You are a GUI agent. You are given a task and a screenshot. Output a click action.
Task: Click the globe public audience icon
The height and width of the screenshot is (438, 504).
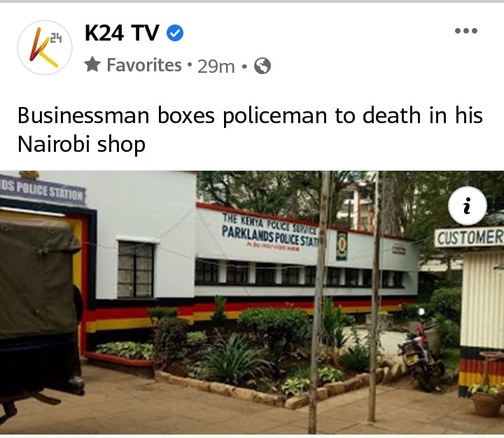[x=262, y=66]
